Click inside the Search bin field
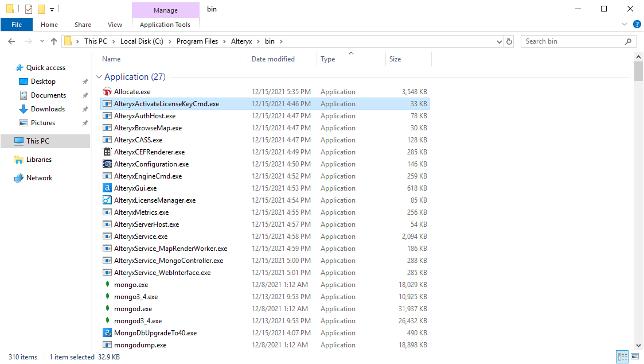The width and height of the screenshot is (644, 364). coord(573,41)
